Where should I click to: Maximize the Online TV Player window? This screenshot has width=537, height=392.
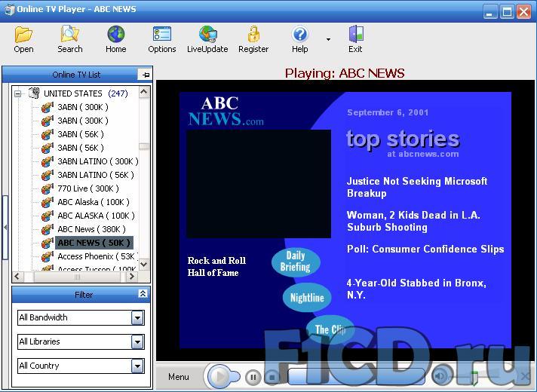[507, 12]
